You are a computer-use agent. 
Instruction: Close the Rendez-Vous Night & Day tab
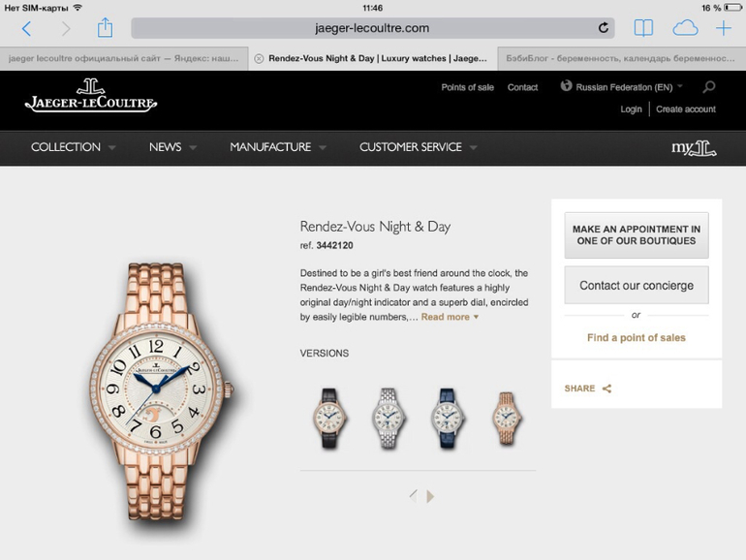259,58
